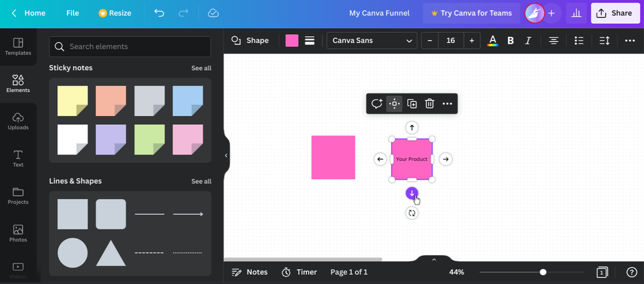Open the analytics bar chart icon
This screenshot has width=644, height=284.
tap(576, 13)
